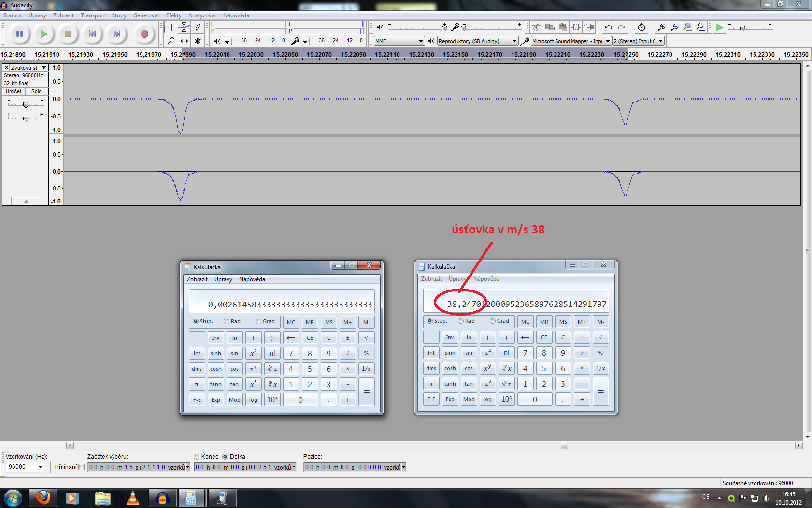Select the Draw pencil tool
The height and width of the screenshot is (508, 812).
click(x=198, y=28)
